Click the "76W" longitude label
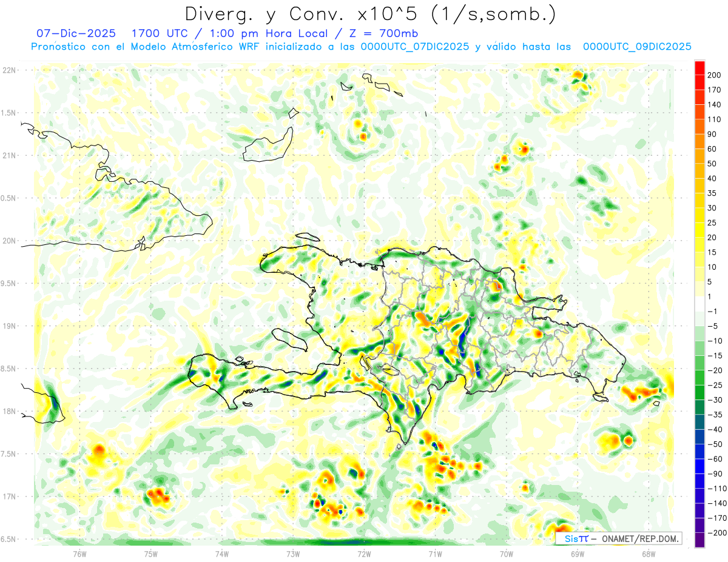Viewport: 728px width, 562px height. tap(79, 554)
